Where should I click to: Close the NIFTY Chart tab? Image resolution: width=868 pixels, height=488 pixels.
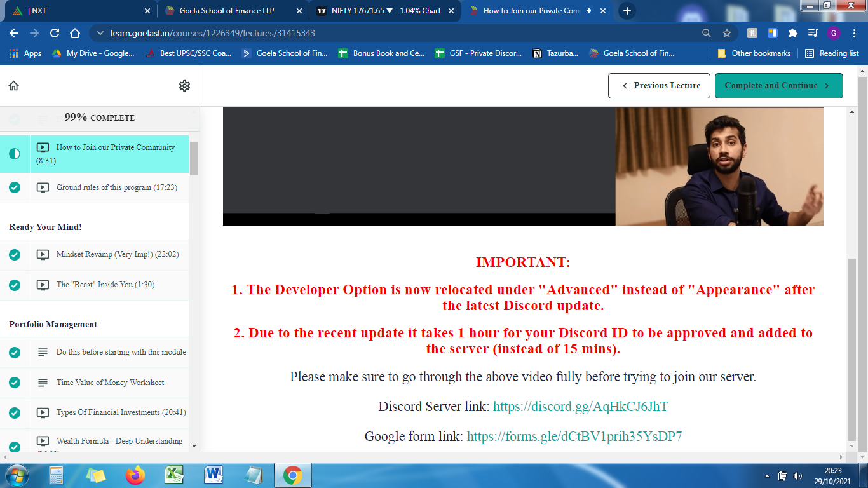pyautogui.click(x=452, y=11)
